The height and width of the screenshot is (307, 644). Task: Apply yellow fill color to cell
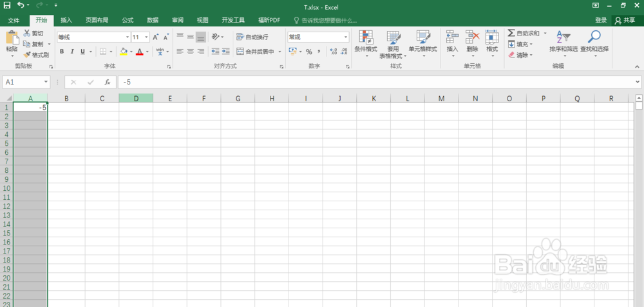(x=123, y=52)
